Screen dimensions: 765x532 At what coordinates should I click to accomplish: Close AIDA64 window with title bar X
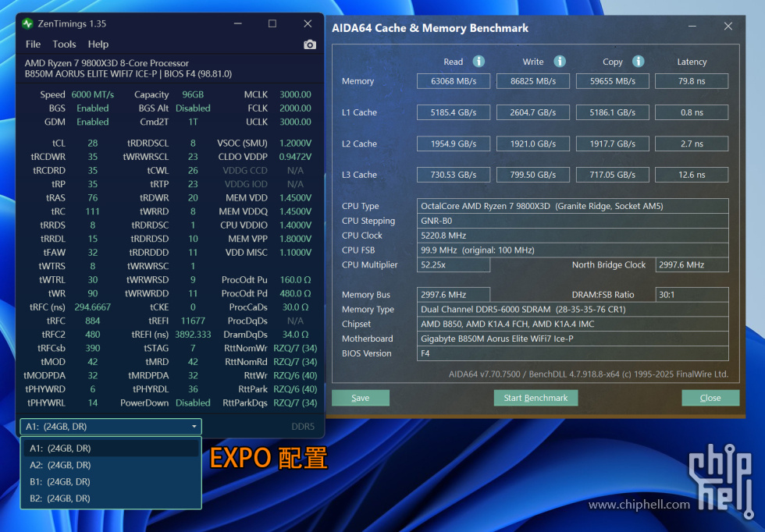click(728, 27)
